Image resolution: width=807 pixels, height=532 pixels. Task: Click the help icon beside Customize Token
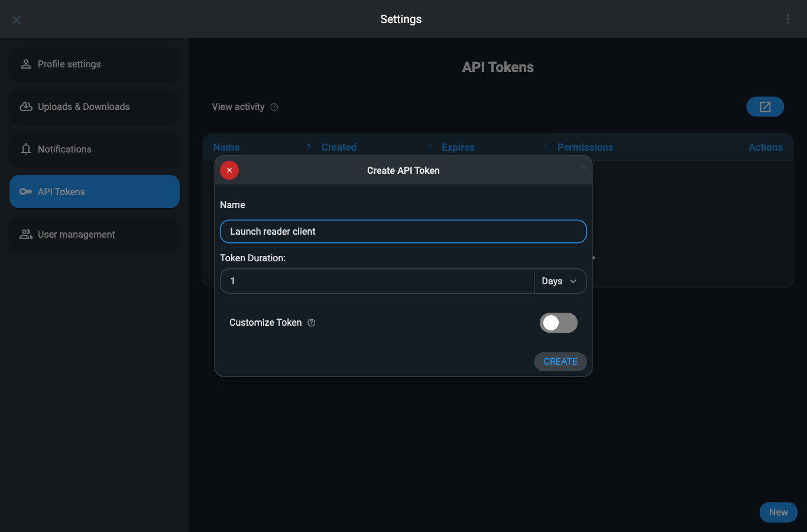312,323
